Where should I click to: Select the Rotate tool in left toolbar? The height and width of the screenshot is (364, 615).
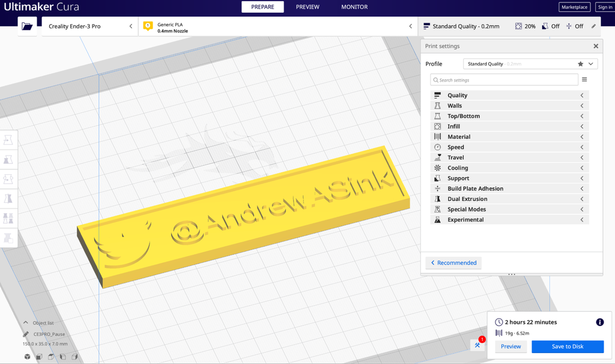(8, 179)
